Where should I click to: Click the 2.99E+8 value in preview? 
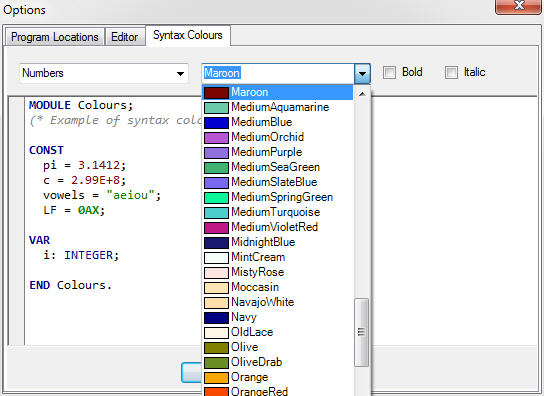pyautogui.click(x=95, y=180)
